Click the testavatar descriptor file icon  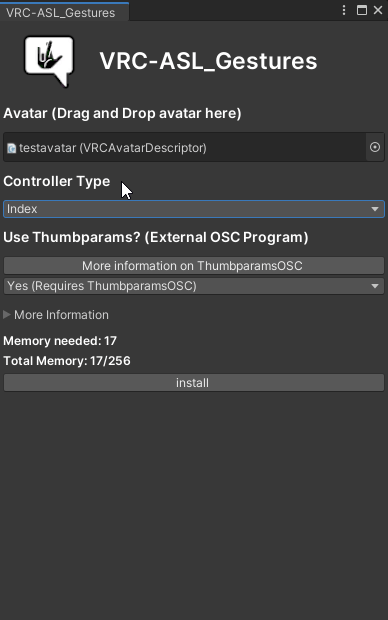tap(11, 148)
